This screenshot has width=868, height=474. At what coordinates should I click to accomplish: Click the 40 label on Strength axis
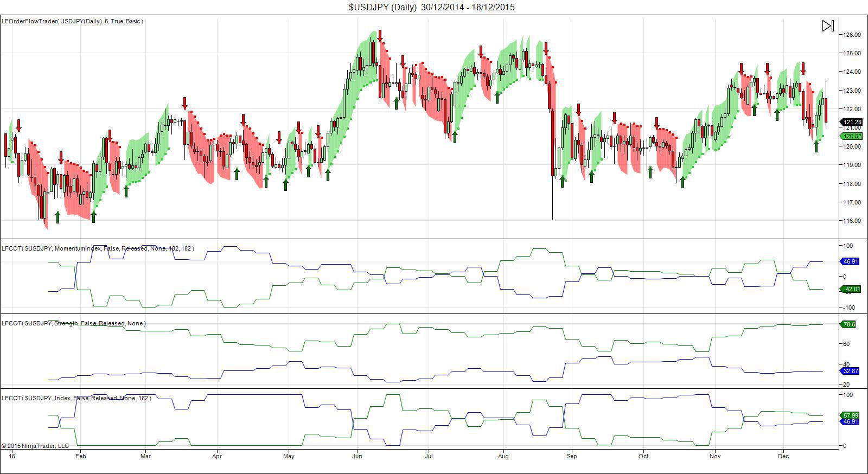[847, 364]
